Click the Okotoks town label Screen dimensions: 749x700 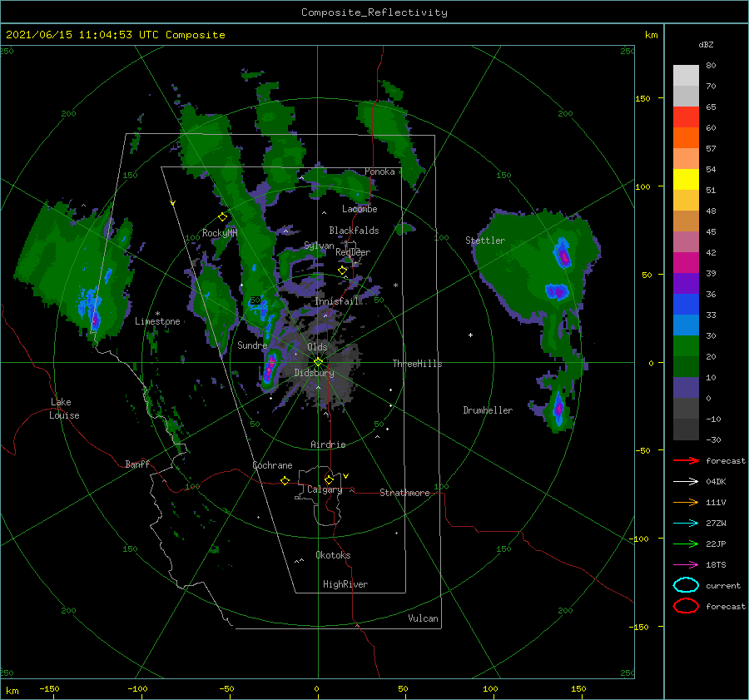(x=333, y=555)
